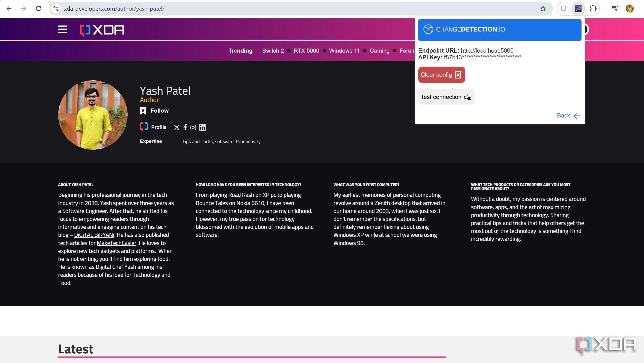644x363 pixels.
Task: Click the Endpoint URL http://localhost:5000 text
Action: pyautogui.click(x=466, y=51)
